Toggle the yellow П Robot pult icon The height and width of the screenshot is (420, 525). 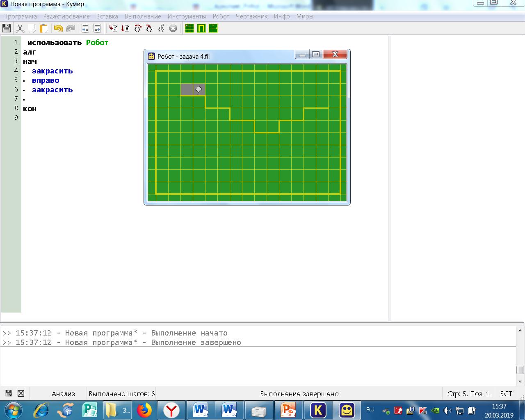[x=201, y=28]
